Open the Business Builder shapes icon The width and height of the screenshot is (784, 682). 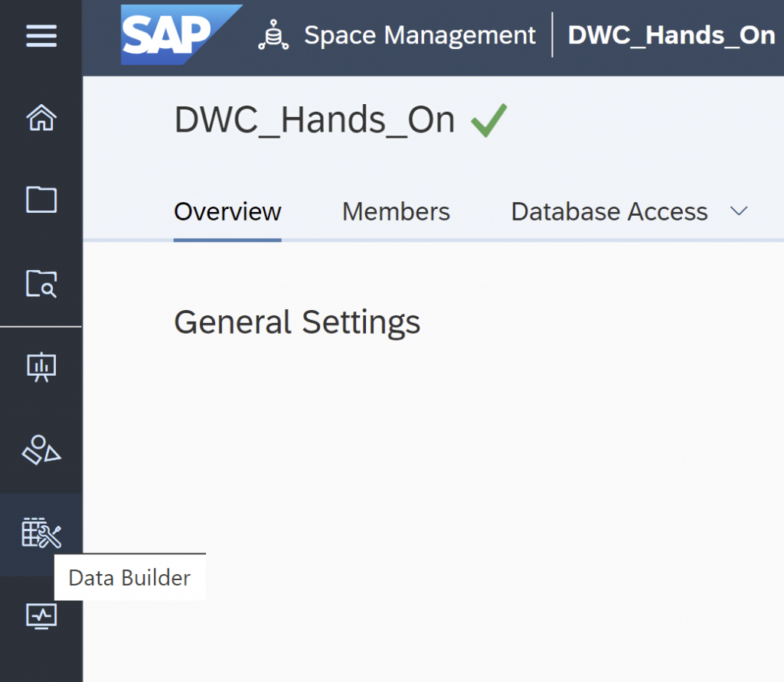click(x=41, y=450)
